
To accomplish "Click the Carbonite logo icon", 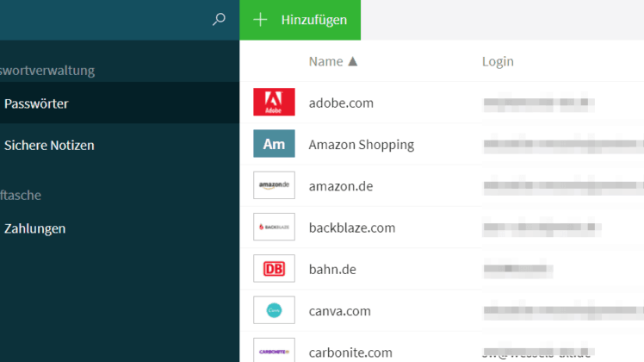I will (x=274, y=351).
